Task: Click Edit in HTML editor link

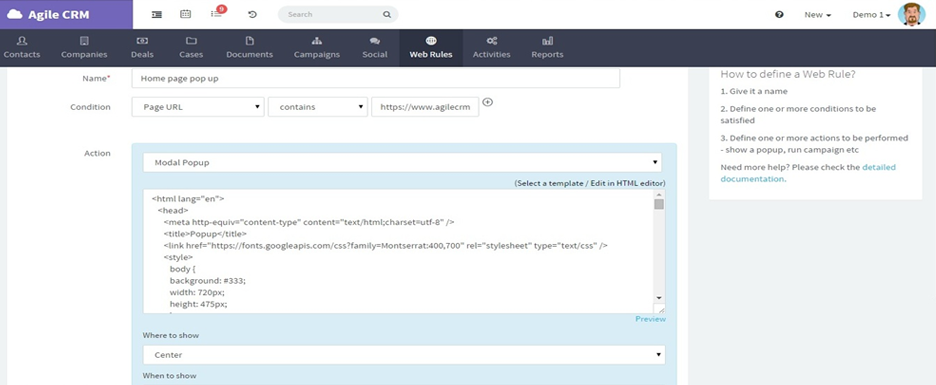Action: tap(626, 183)
